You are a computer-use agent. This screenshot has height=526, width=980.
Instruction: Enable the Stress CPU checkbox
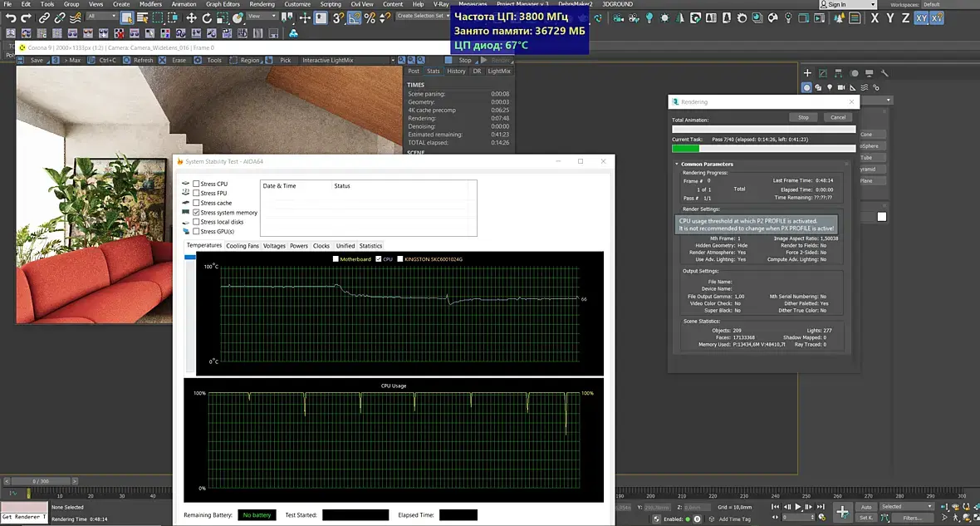tap(196, 184)
